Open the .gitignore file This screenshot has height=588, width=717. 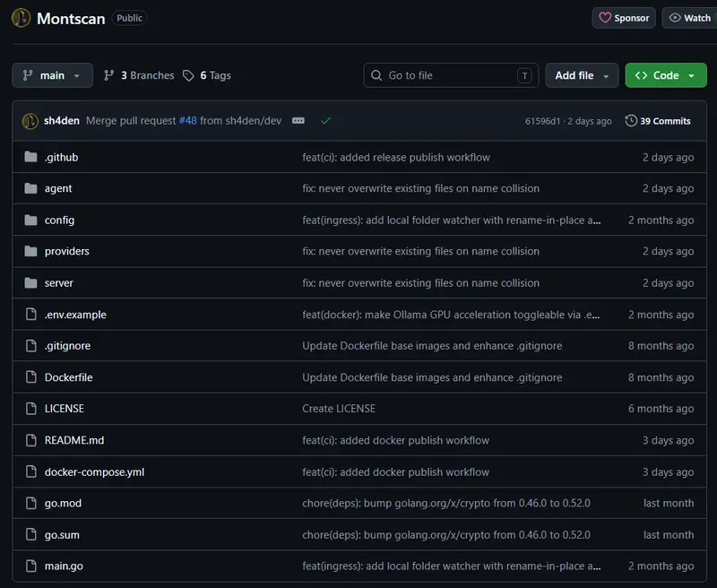coord(67,346)
